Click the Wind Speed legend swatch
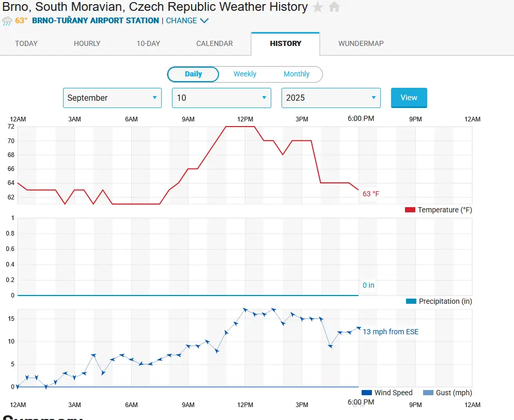 tap(367, 393)
